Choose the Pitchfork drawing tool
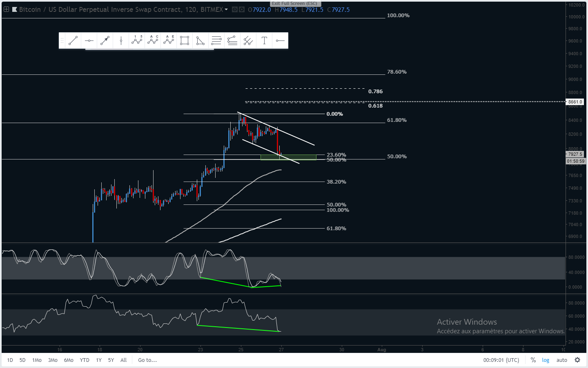Viewport: 588px width, 368px height. (x=248, y=40)
